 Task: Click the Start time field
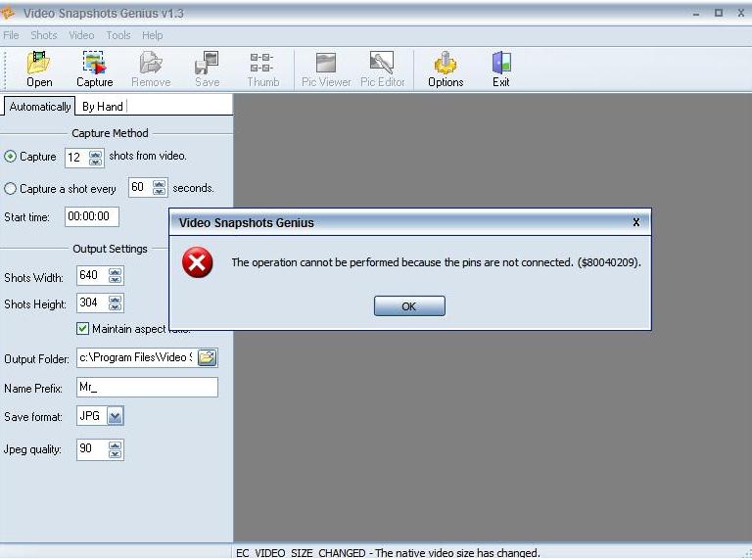pyautogui.click(x=92, y=216)
